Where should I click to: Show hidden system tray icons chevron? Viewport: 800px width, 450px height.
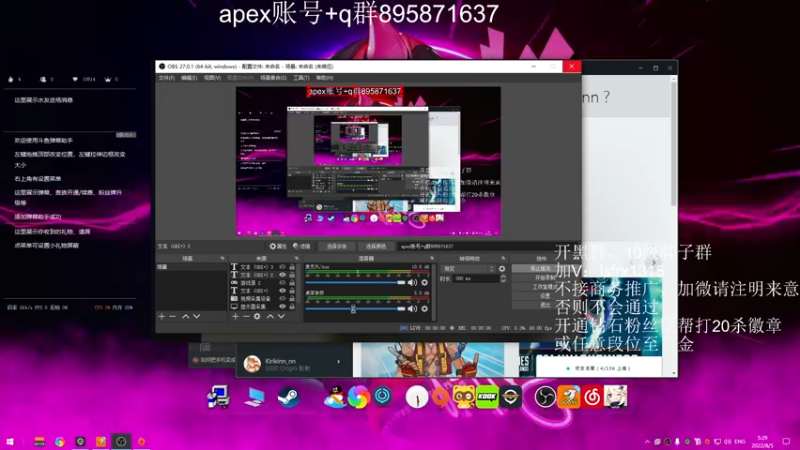pyautogui.click(x=647, y=441)
